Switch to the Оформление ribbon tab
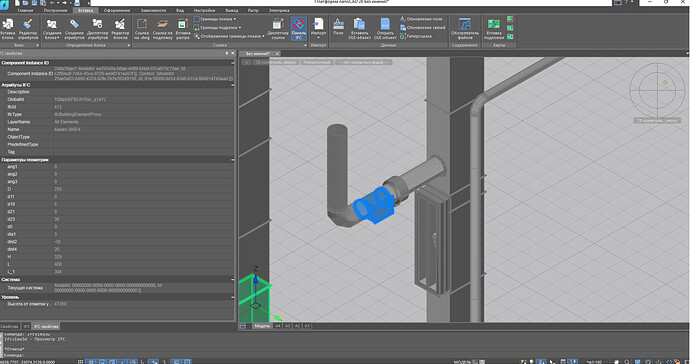The height and width of the screenshot is (364, 690). click(x=117, y=10)
